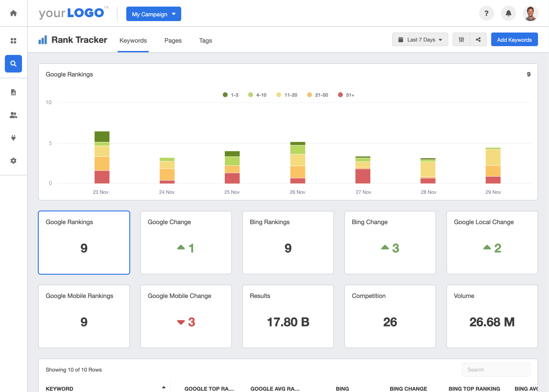Image resolution: width=549 pixels, height=392 pixels.
Task: Open the Last 7 Days date range dropdown
Action: click(420, 39)
